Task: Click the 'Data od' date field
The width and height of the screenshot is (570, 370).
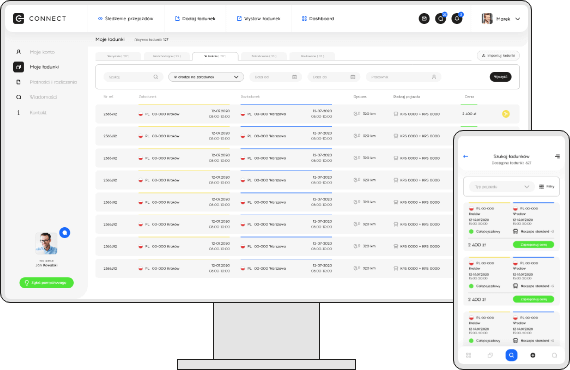Action: pyautogui.click(x=276, y=77)
